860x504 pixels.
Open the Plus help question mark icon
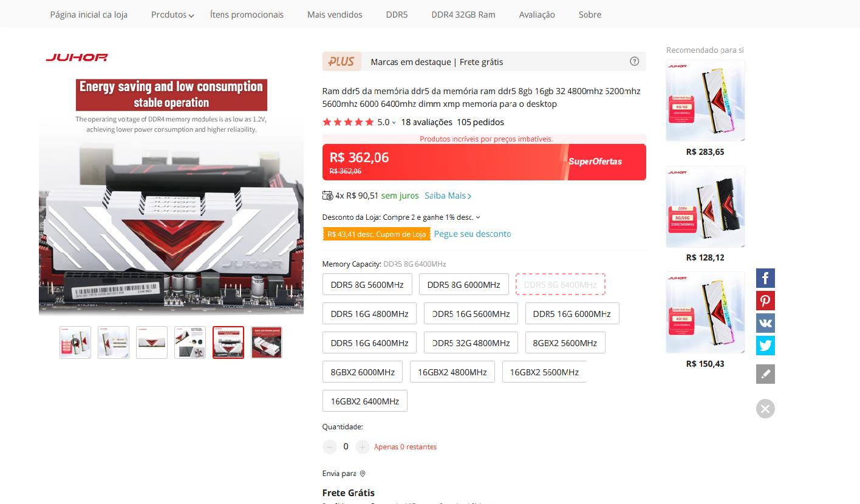tap(634, 61)
